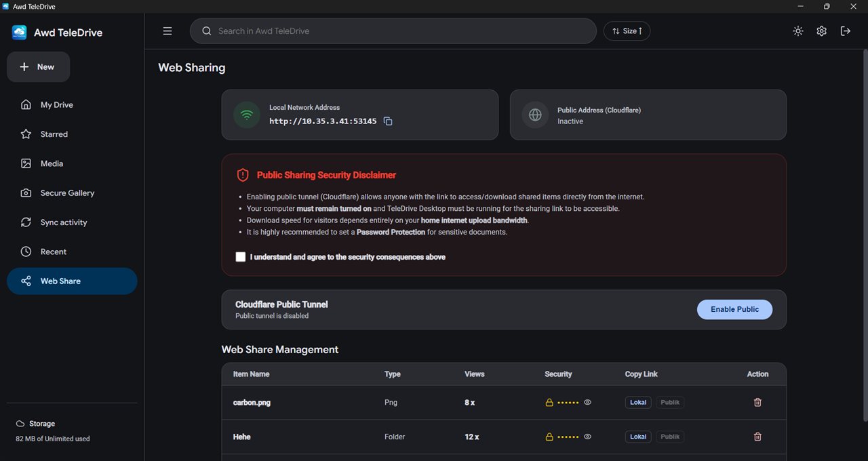Toggle the hamburger sidebar menu icon

coord(167,31)
